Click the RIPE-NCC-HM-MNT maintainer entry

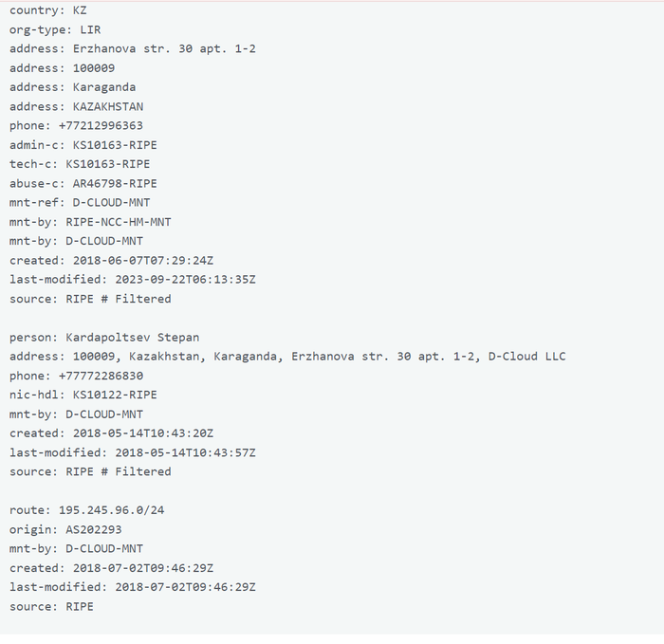pos(119,222)
